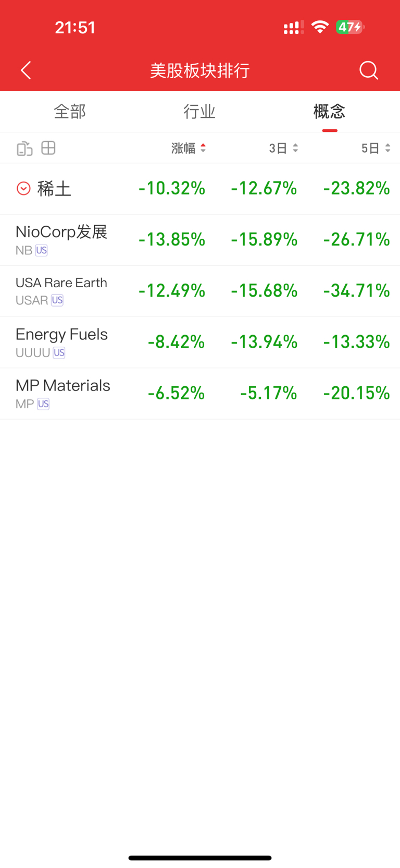Toggle sort order on 涨幅 column

(x=189, y=149)
